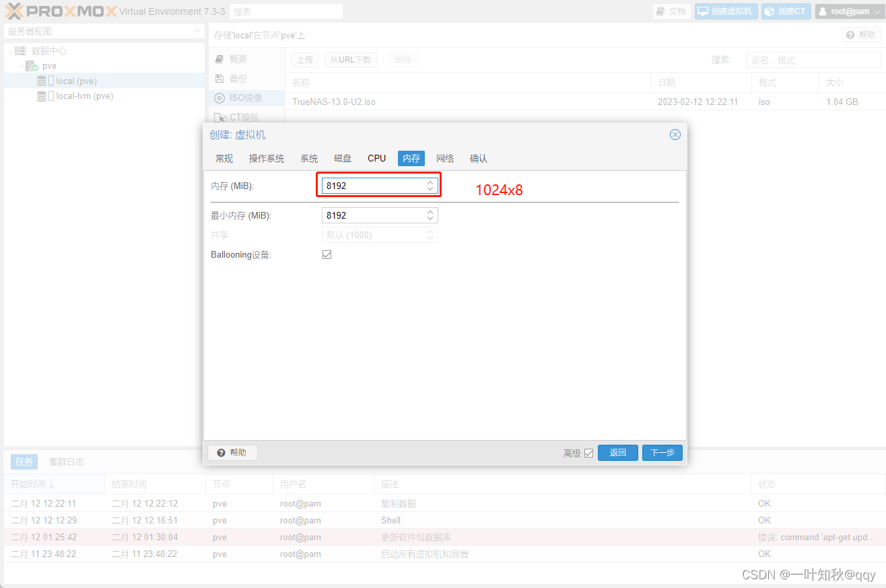The width and height of the screenshot is (886, 588).
Task: Switch to the 操作系统 tab
Action: coord(267,158)
